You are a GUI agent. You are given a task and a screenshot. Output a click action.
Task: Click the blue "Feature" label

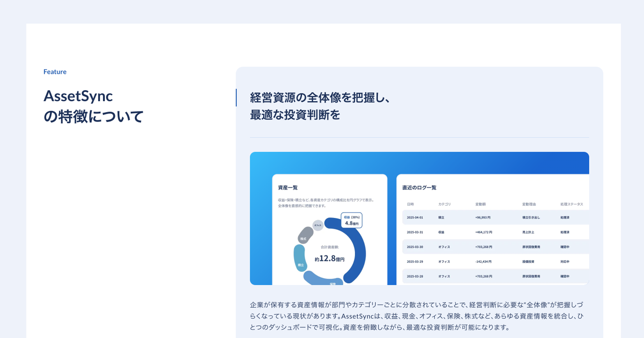55,72
